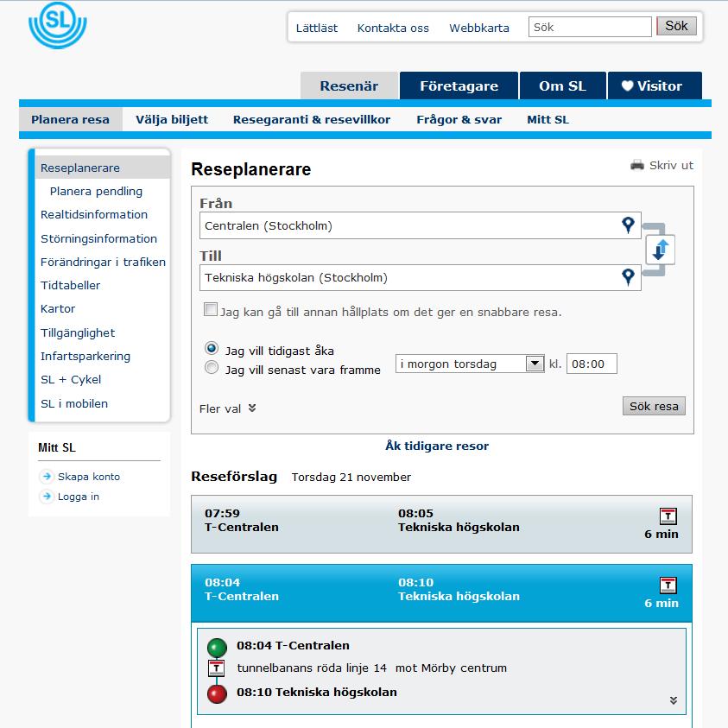Open the Resenär tab

click(x=349, y=85)
